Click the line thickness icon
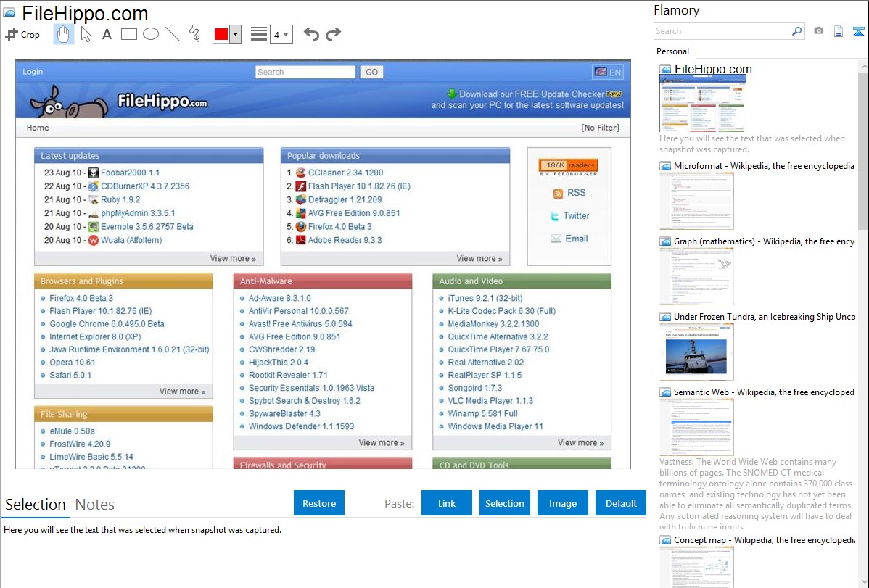Image resolution: width=869 pixels, height=588 pixels. pyautogui.click(x=258, y=34)
